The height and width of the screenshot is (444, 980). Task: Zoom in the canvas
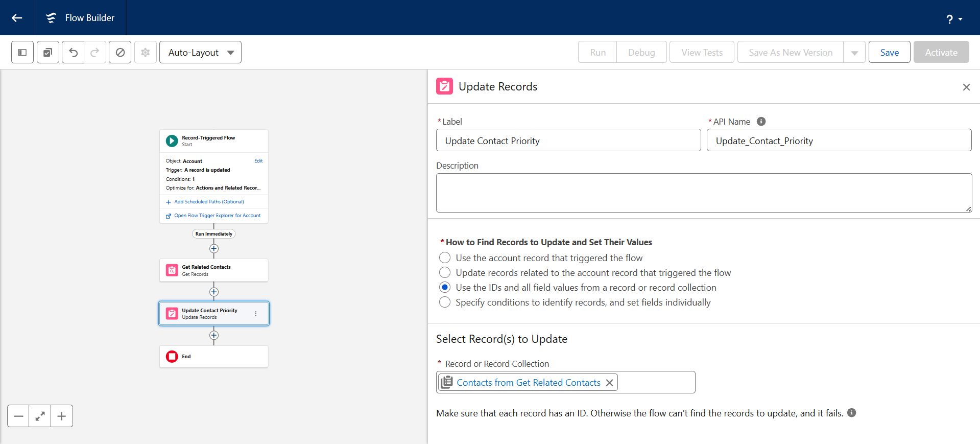[x=62, y=416]
